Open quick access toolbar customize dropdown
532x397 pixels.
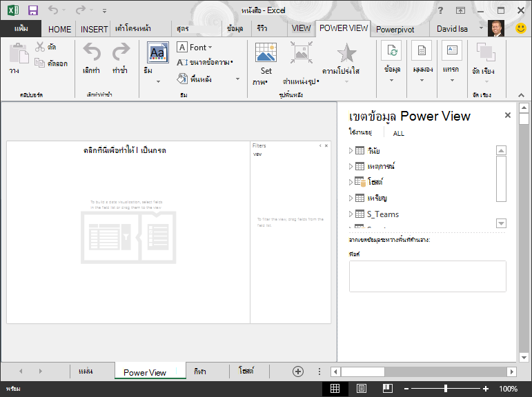tap(104, 11)
